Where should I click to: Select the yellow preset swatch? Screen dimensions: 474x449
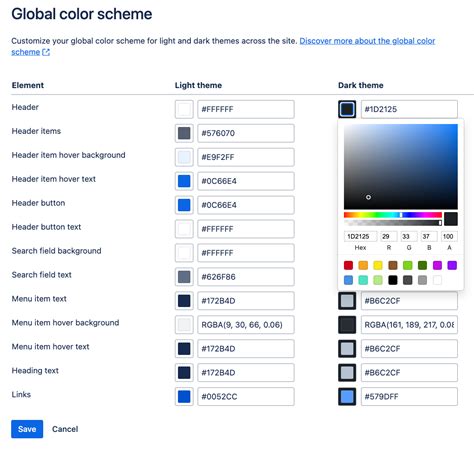pos(378,265)
